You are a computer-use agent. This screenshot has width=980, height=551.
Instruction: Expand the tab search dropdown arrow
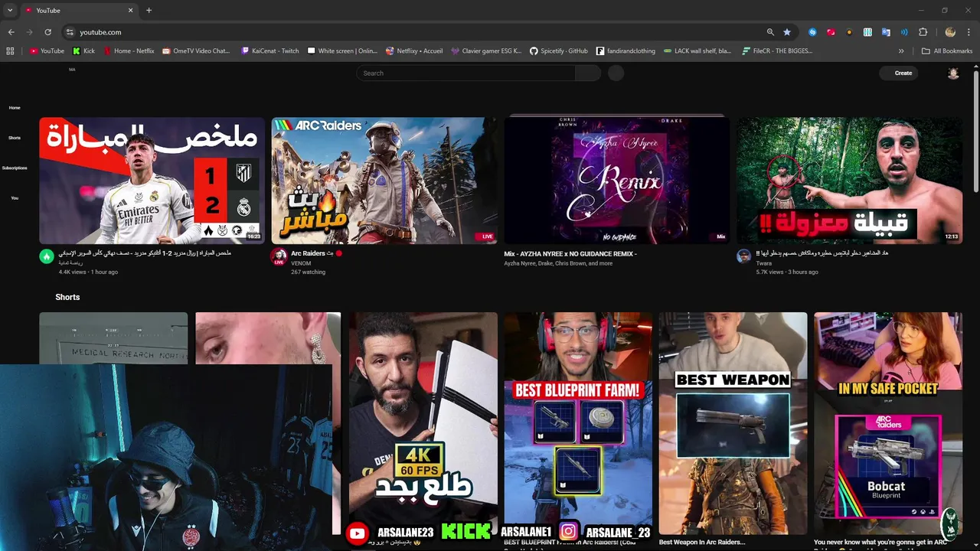pyautogui.click(x=10, y=11)
